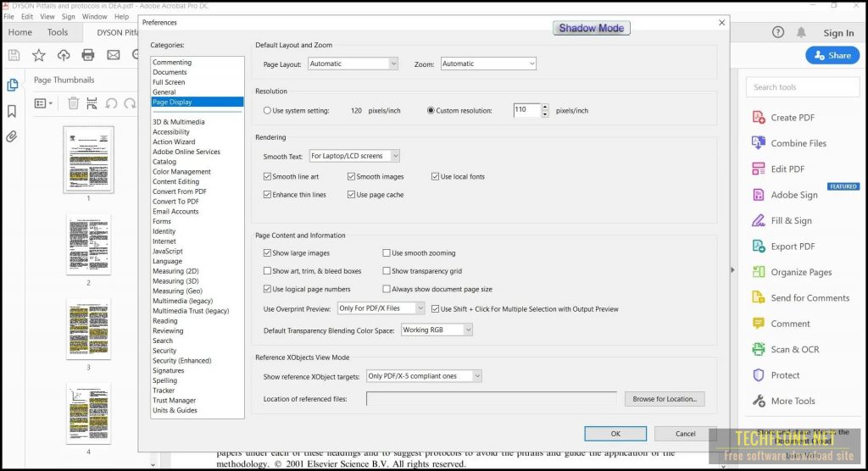The width and height of the screenshot is (868, 471).
Task: Click the email envelope toolbar icon
Action: [114, 55]
